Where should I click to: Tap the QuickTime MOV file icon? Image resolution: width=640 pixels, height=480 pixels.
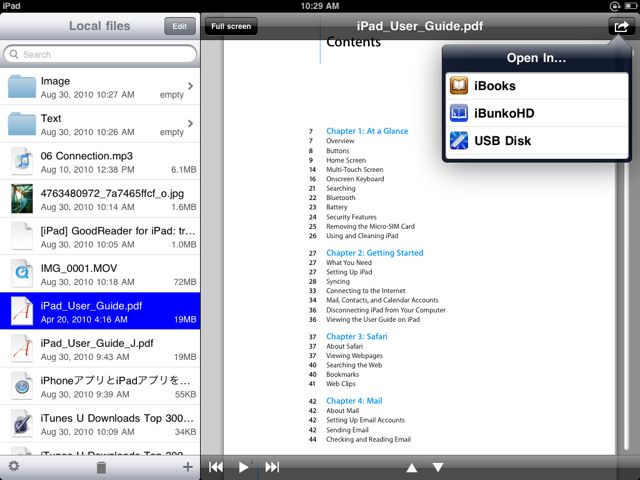[22, 273]
